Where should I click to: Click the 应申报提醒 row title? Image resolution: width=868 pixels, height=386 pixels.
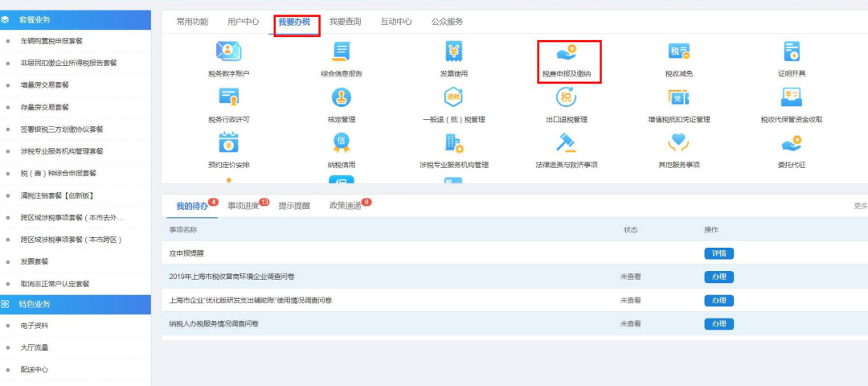pyautogui.click(x=186, y=253)
